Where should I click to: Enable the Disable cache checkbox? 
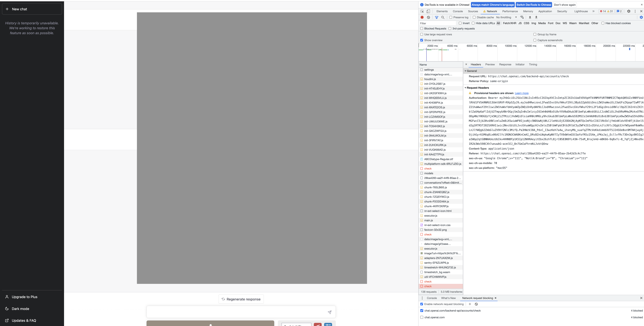coord(474,17)
